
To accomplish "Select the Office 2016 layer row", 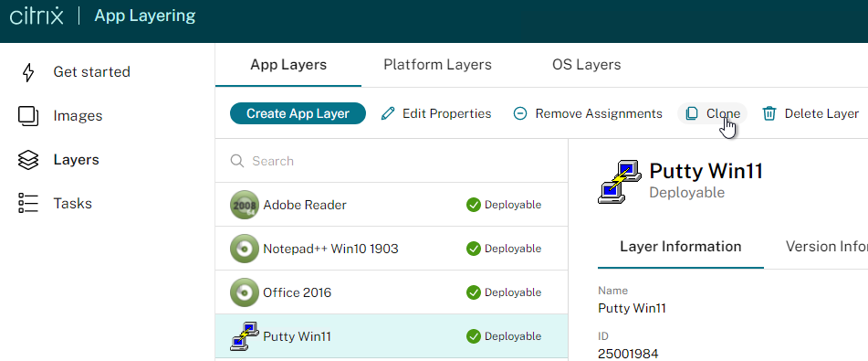I will coord(392,292).
